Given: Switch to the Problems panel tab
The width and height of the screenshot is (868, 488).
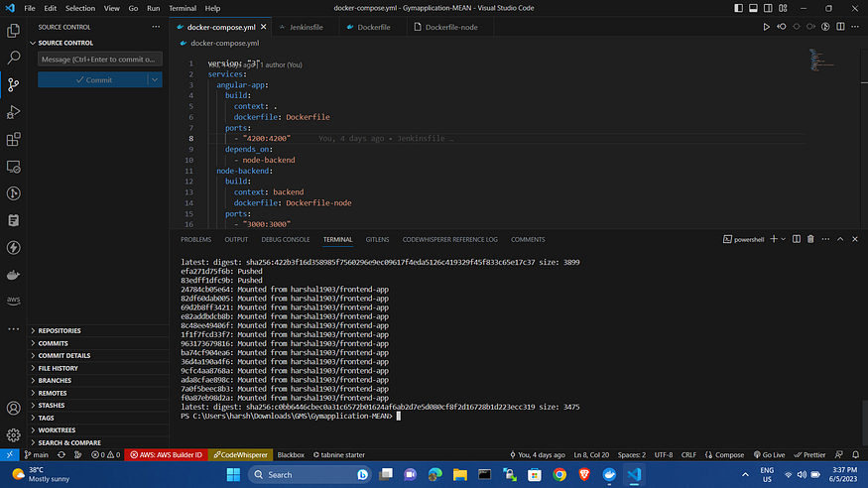Looking at the screenshot, I should [195, 239].
